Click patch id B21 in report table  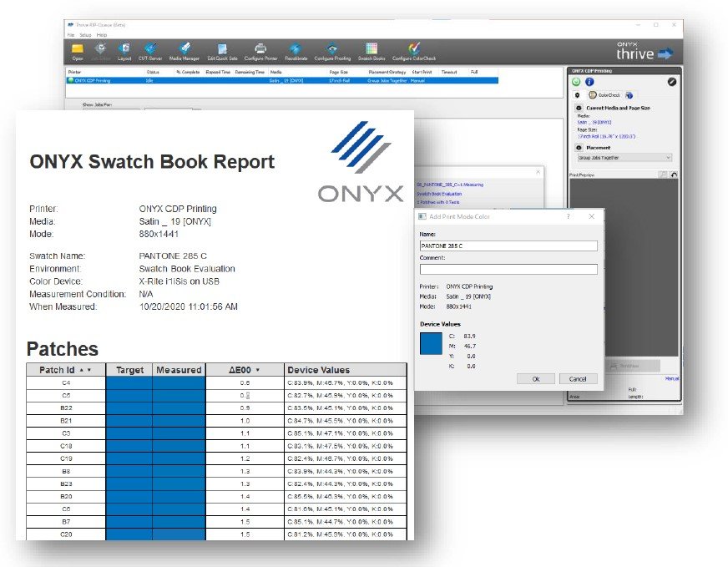[x=66, y=421]
